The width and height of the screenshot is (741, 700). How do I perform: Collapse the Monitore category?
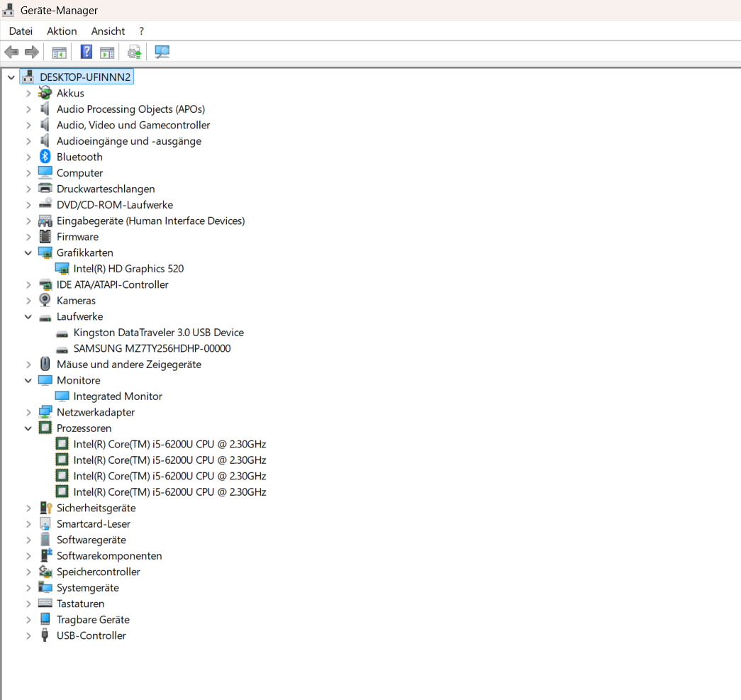click(28, 380)
